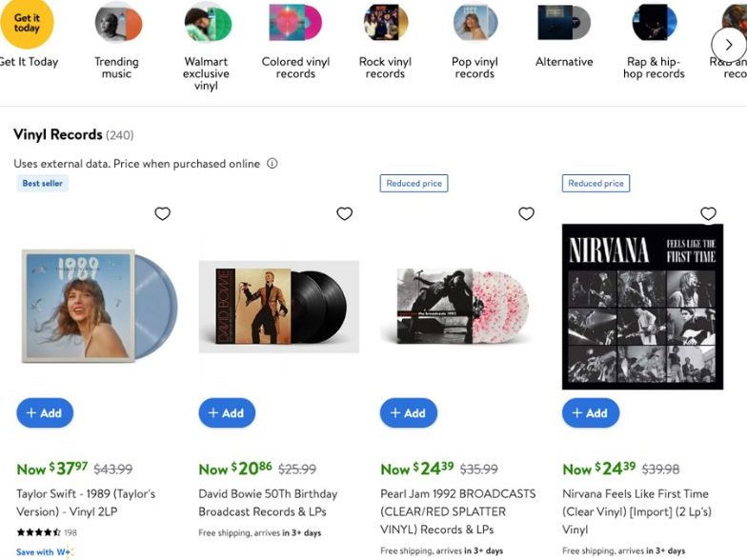Open the Trending music category icon
The width and height of the screenshot is (747, 560).
click(x=118, y=23)
